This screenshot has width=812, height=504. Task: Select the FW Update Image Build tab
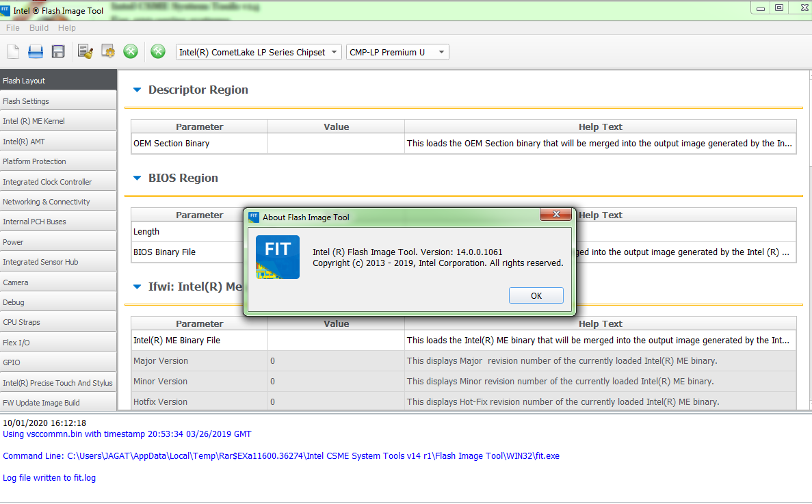tap(58, 403)
